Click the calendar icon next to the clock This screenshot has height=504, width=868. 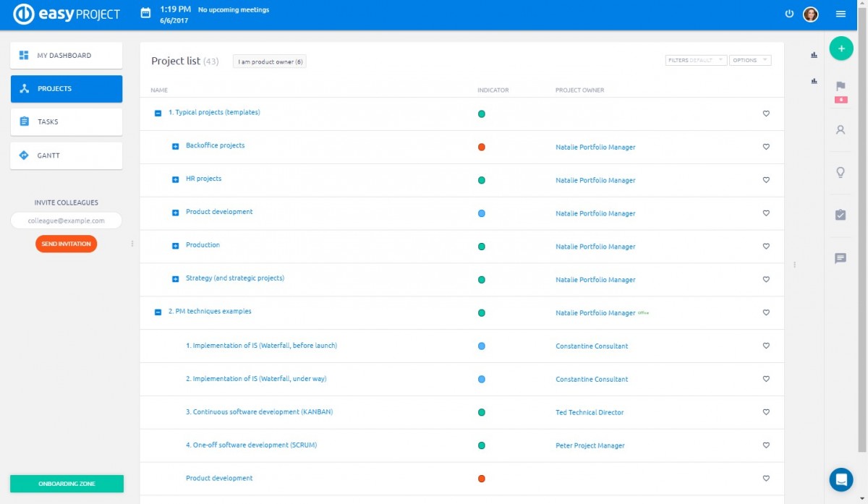[x=145, y=12]
